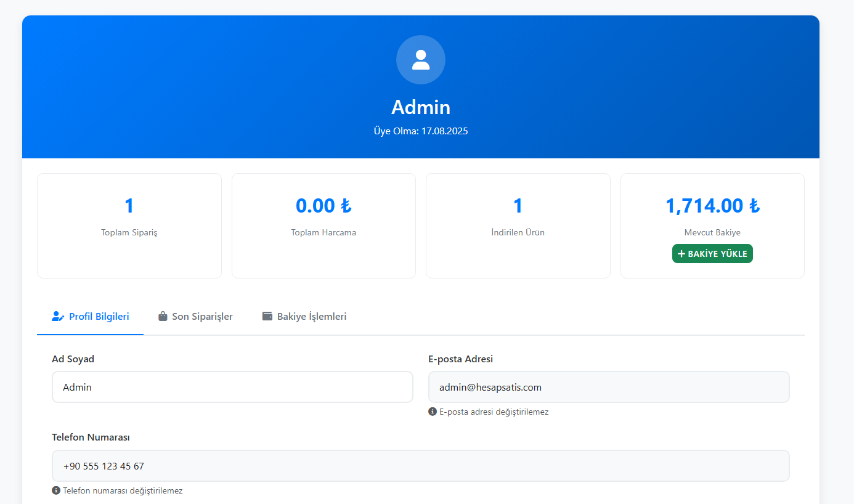The height and width of the screenshot is (504, 854).
Task: Click the plus icon on Bakiye Yükle
Action: coord(681,254)
